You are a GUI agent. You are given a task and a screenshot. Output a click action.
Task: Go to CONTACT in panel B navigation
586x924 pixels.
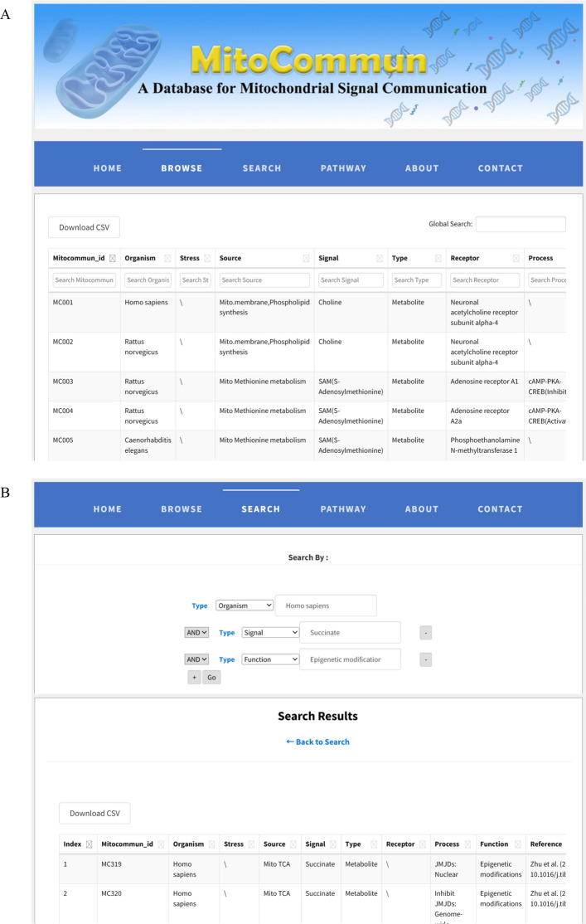point(500,509)
